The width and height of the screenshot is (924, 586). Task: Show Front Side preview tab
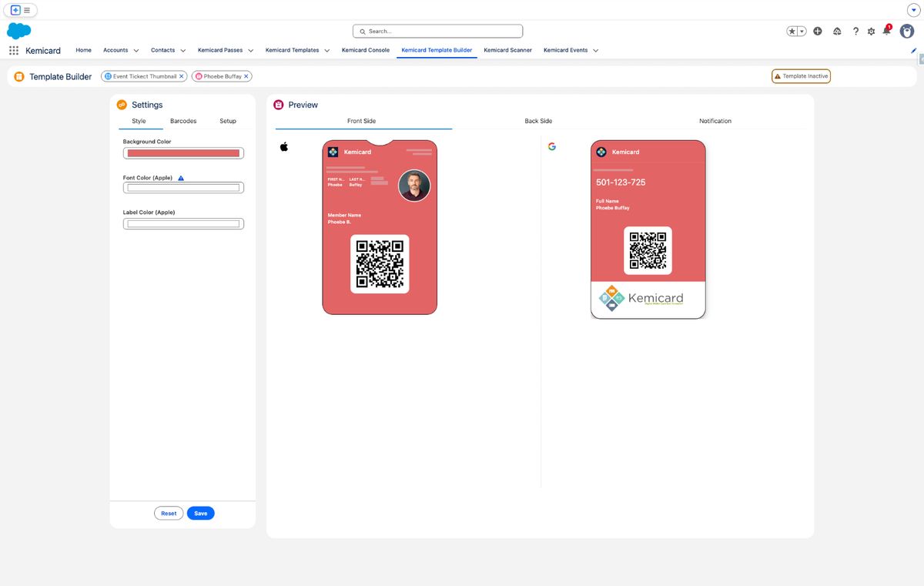pos(362,121)
